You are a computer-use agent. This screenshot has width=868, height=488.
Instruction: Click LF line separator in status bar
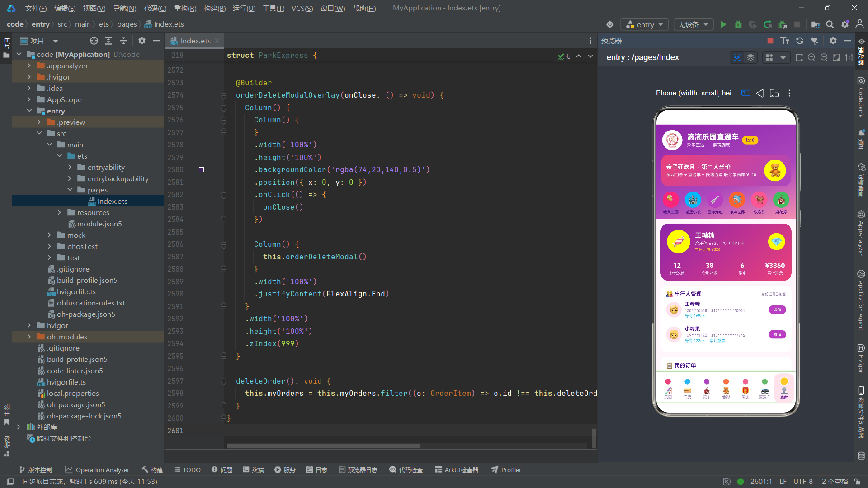(783, 482)
